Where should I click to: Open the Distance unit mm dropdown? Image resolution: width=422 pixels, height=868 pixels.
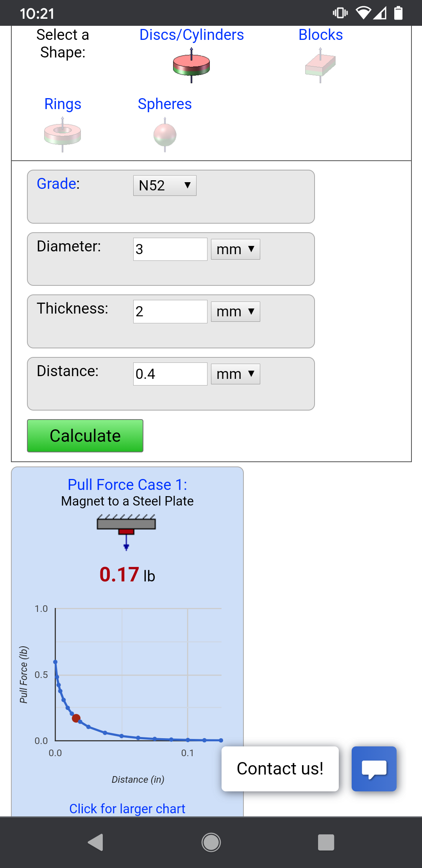pyautogui.click(x=236, y=374)
